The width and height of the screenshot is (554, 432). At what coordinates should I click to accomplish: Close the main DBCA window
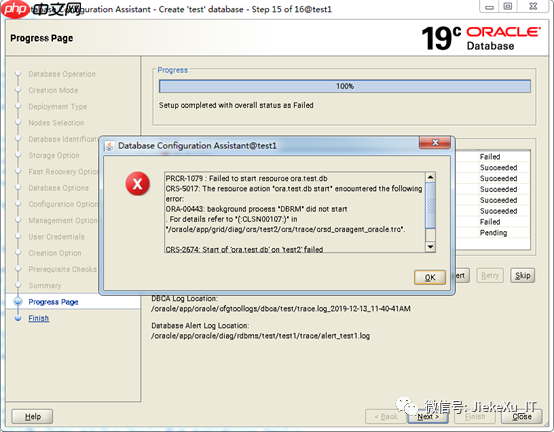pyautogui.click(x=534, y=7)
